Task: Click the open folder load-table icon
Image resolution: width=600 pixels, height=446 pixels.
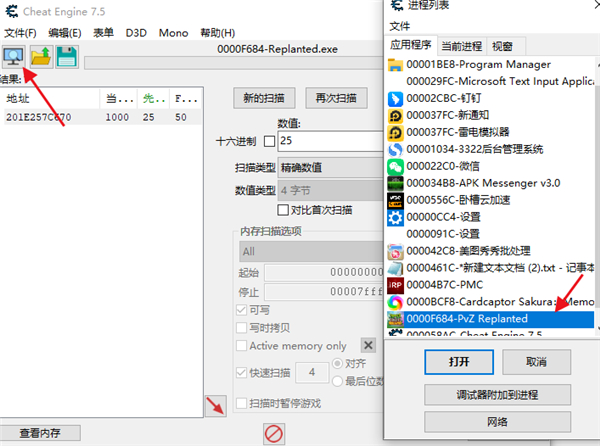Action: point(41,57)
